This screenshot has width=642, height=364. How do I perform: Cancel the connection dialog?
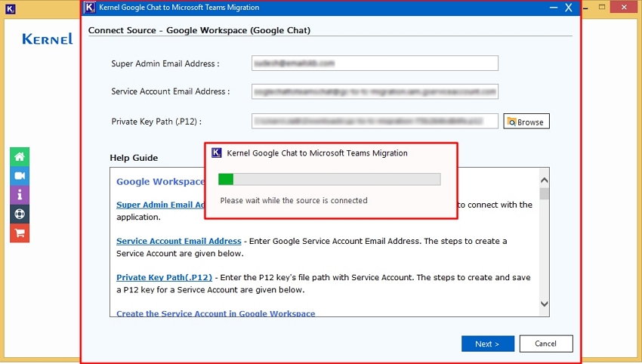click(546, 344)
